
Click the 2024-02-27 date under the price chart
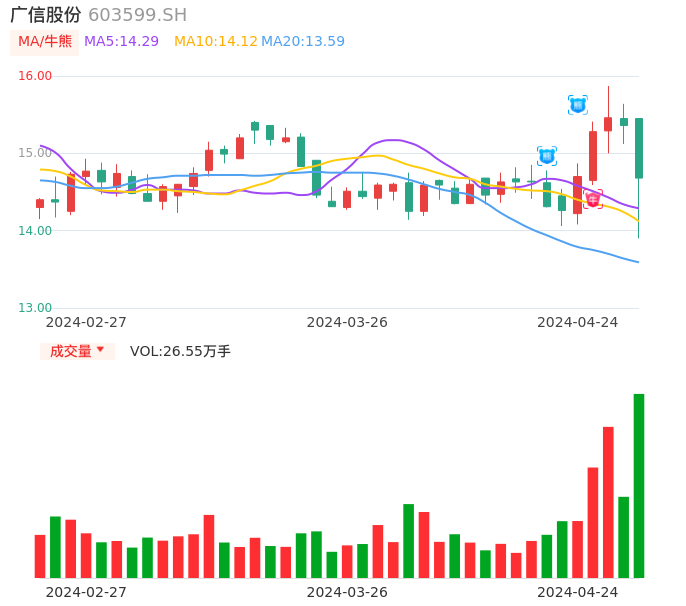[86, 322]
